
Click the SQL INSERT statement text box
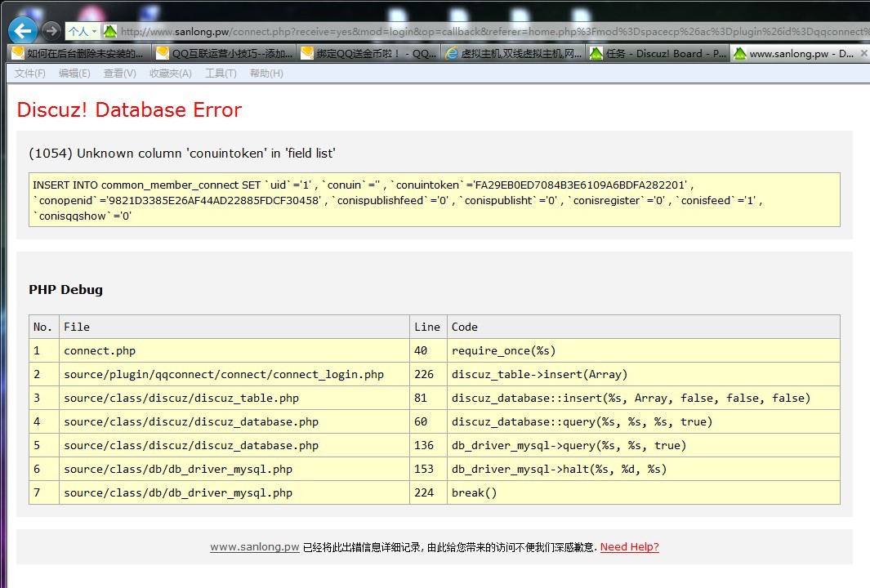434,200
